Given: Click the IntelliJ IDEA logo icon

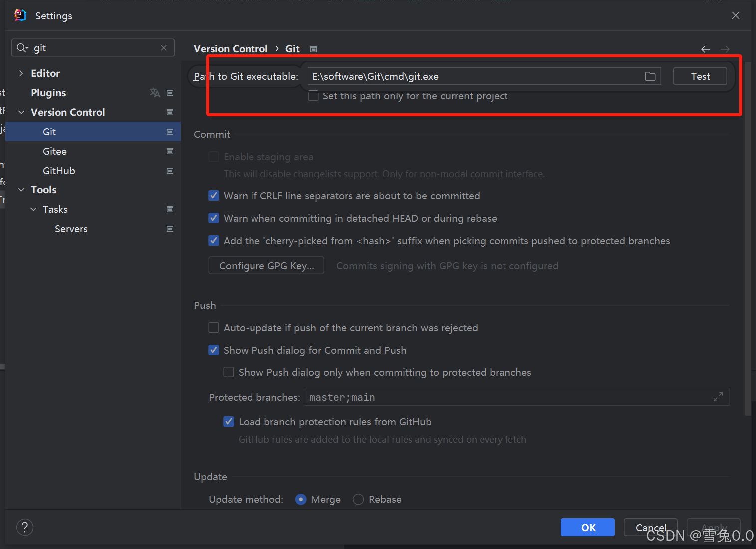Looking at the screenshot, I should (20, 15).
